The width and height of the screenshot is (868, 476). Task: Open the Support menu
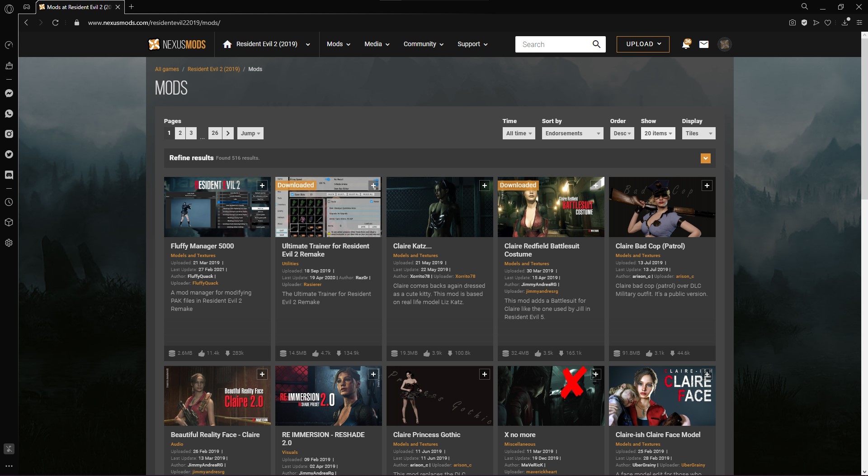472,44
